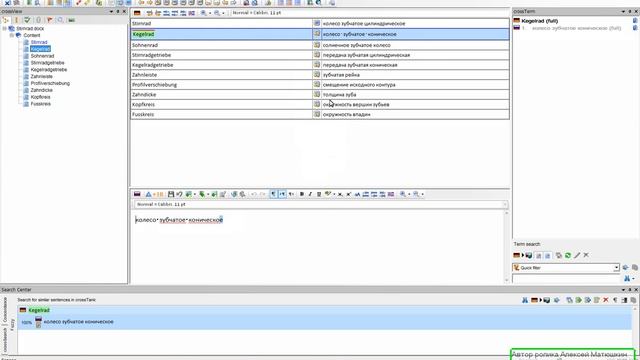Toggle the highlighted paragraph marks button in target toolbar
640x360 pixels.
pyautogui.click(x=273, y=194)
